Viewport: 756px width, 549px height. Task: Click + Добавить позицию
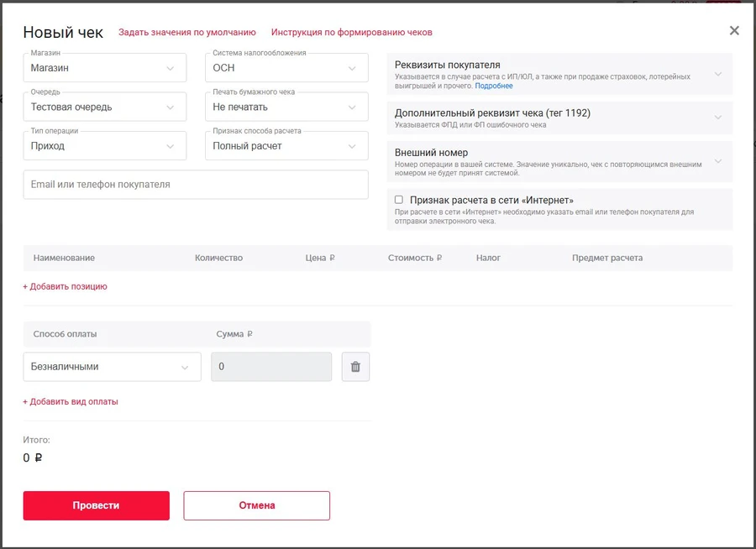(66, 286)
